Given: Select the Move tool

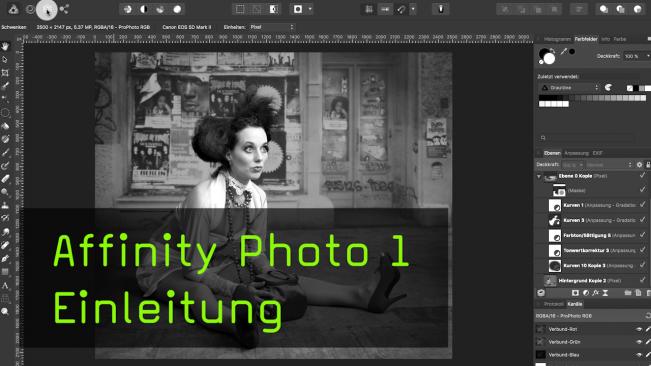Looking at the screenshot, I should point(5,60).
